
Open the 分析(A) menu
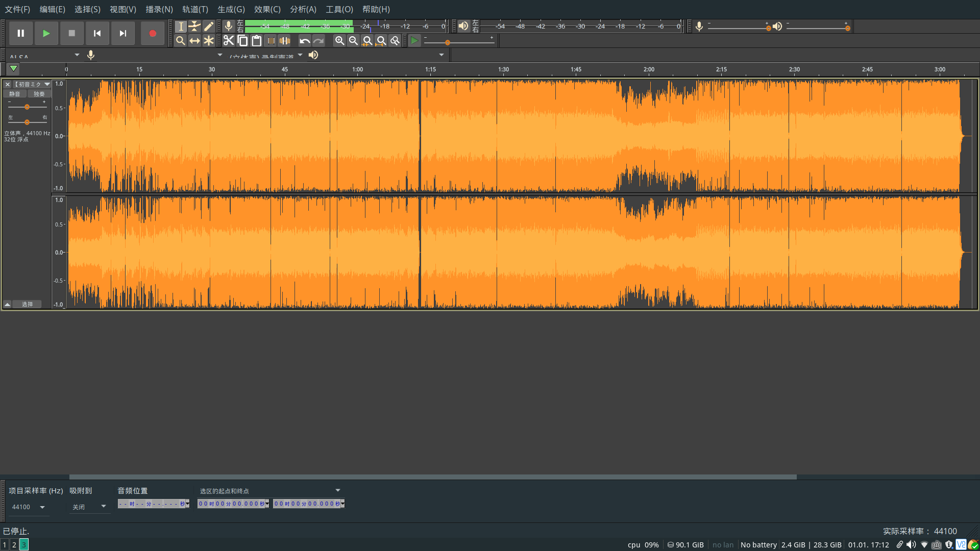point(303,9)
